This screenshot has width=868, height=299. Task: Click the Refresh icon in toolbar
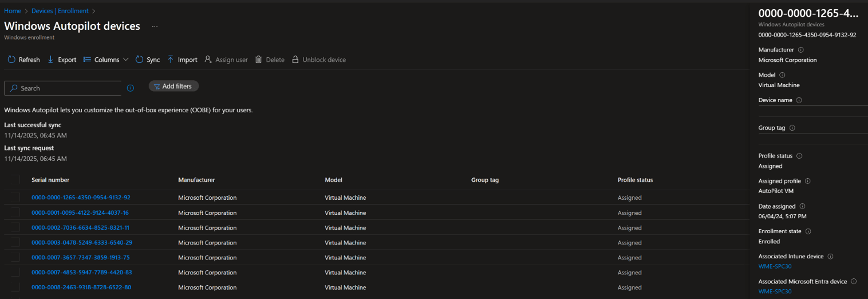tap(11, 60)
